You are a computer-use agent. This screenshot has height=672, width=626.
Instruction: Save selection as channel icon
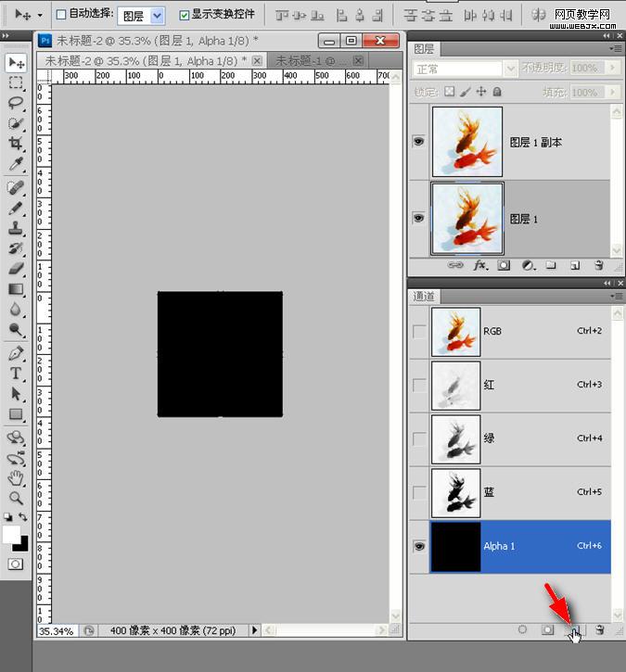[x=547, y=629]
